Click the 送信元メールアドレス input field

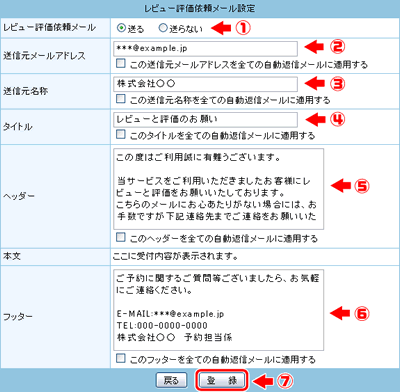pos(205,49)
